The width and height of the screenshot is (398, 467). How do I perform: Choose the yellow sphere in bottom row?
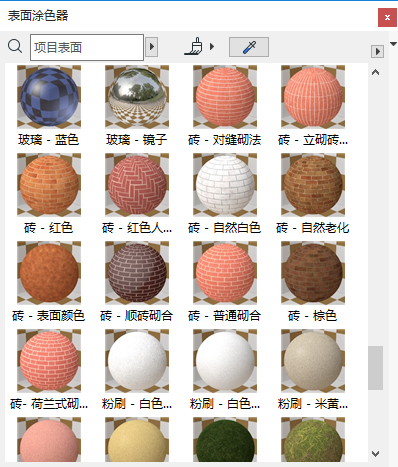137,439
